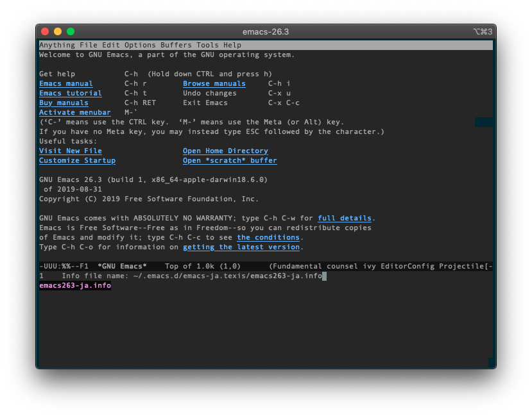Open the Customize Startup link
The width and height of the screenshot is (532, 416).
tap(78, 161)
